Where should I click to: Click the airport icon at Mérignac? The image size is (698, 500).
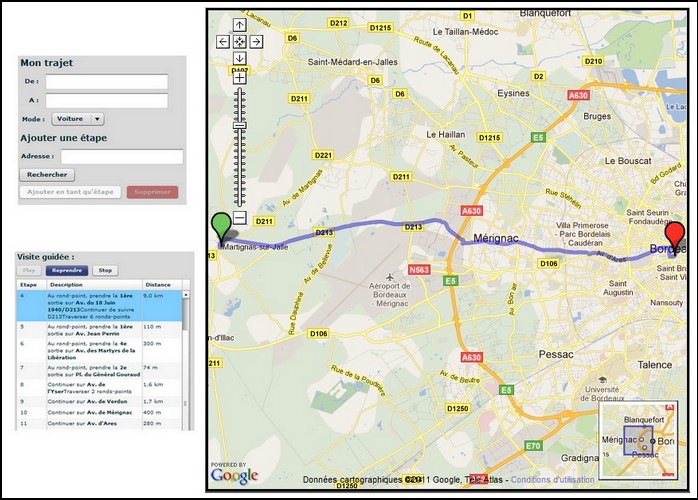click(x=390, y=277)
